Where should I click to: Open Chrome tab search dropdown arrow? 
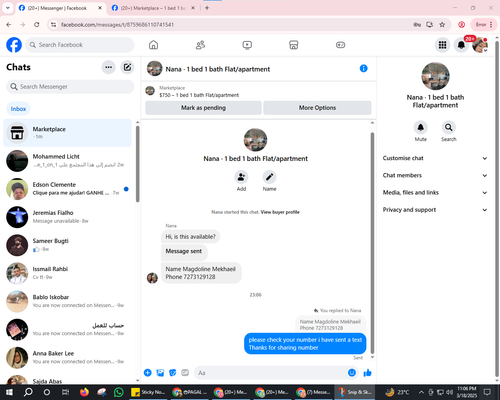tap(7, 8)
